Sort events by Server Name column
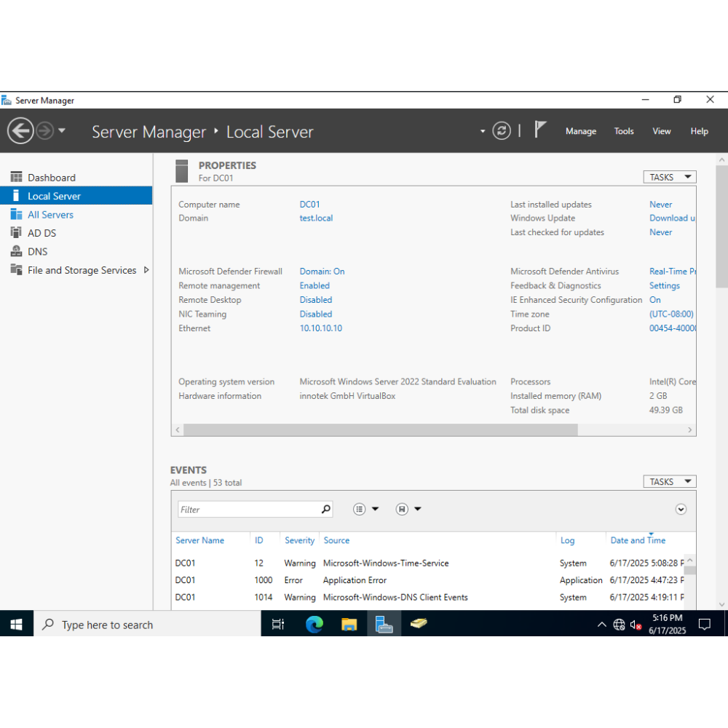The height and width of the screenshot is (728, 728). 199,540
